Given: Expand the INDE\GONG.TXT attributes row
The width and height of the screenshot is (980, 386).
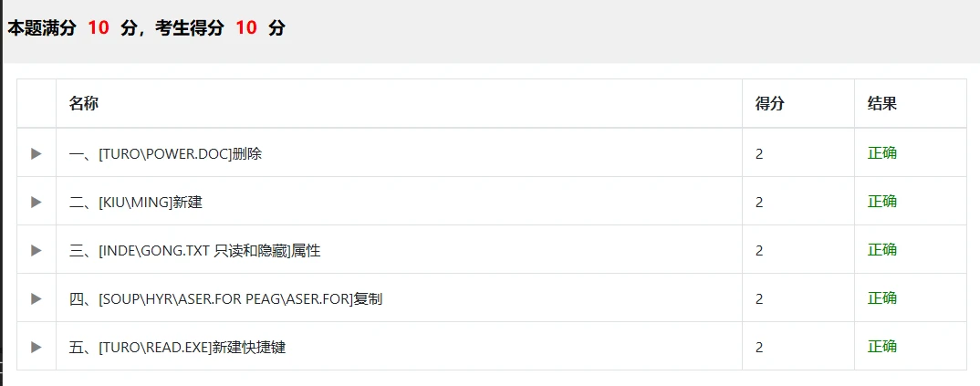Looking at the screenshot, I should coord(36,250).
